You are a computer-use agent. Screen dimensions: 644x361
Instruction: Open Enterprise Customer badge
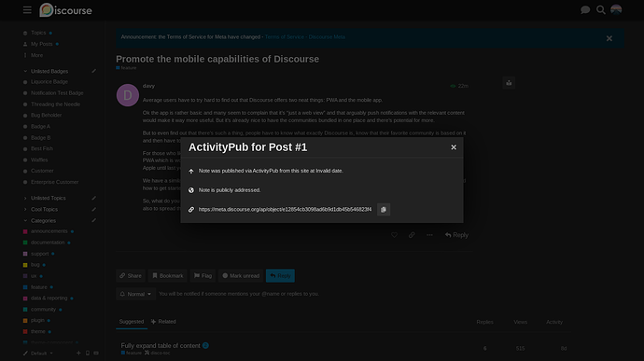(x=55, y=182)
